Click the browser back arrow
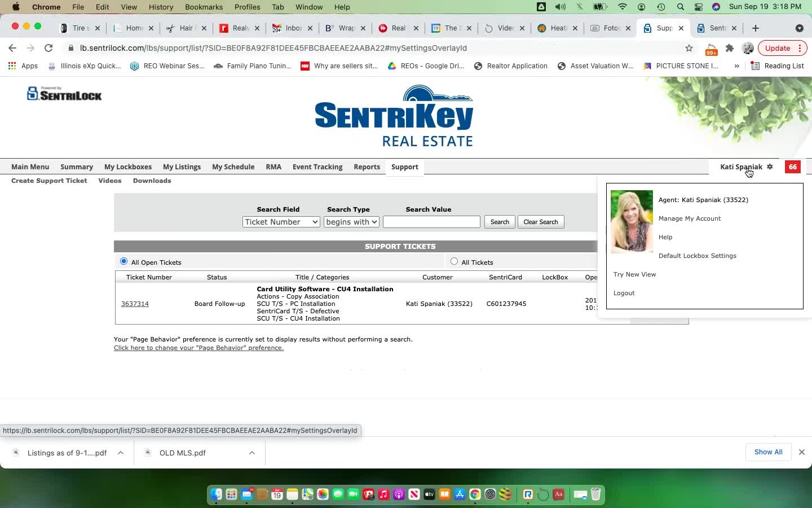Screen dimensions: 812x508 pyautogui.click(x=12, y=48)
